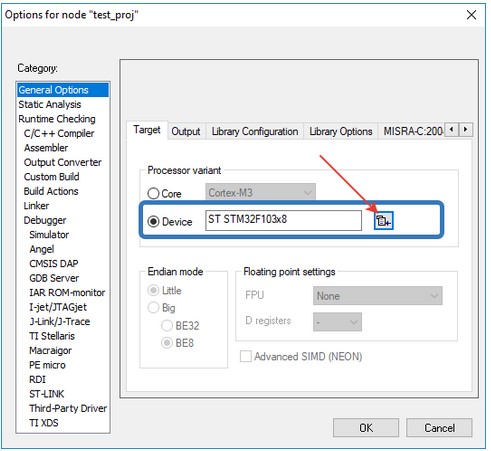
Task: Open the MISRA-C:2004 tab
Action: click(x=413, y=131)
